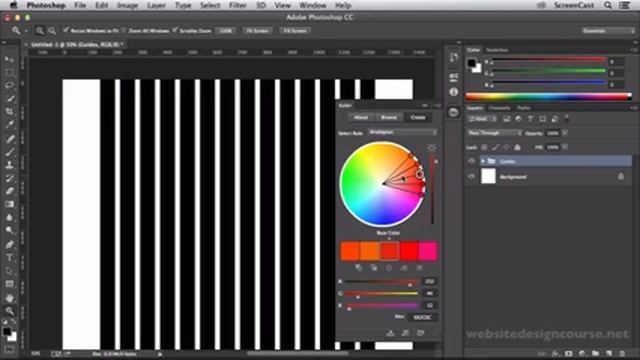This screenshot has height=360, width=640.
Task: Select the Pen tool
Action: coord(9,244)
